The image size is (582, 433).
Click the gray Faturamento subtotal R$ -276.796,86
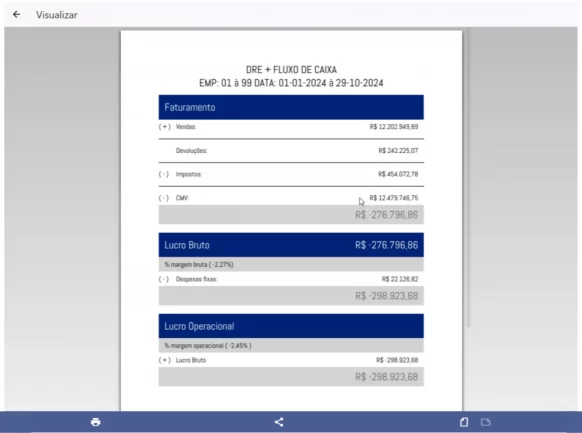(291, 215)
